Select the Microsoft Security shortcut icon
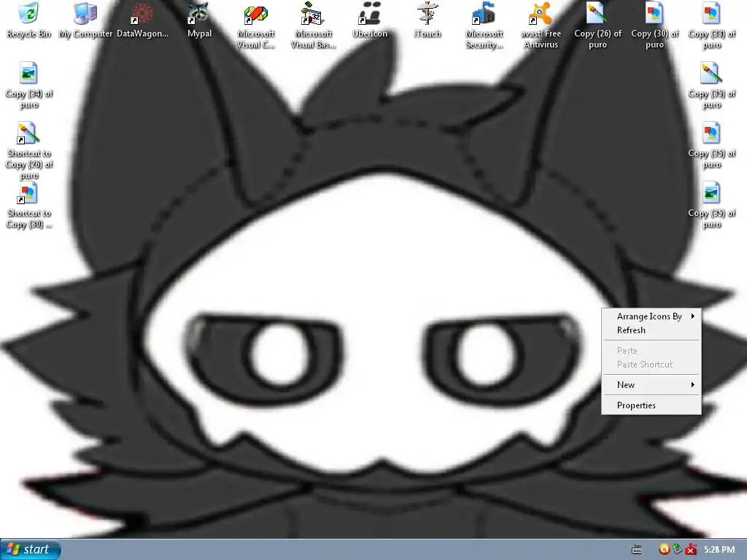The height and width of the screenshot is (560, 747). tap(484, 26)
